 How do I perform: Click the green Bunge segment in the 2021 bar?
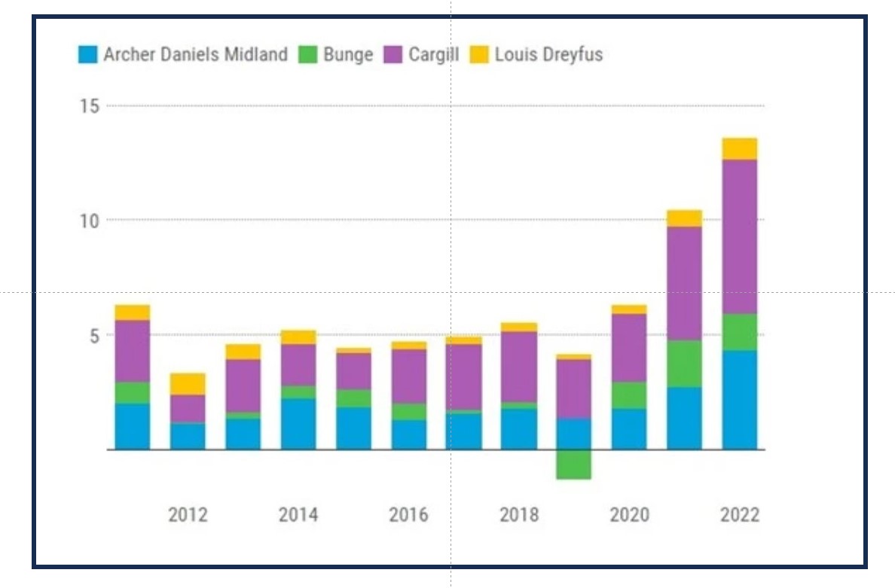684,364
